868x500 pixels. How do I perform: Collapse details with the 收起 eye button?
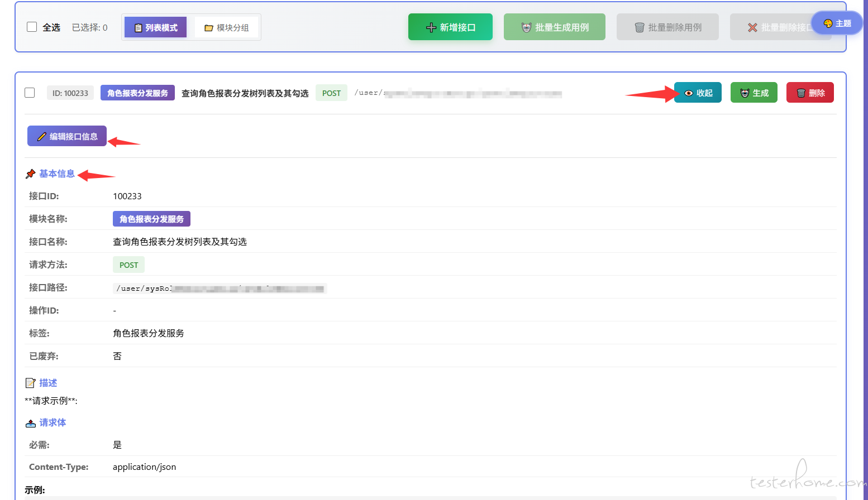698,93
